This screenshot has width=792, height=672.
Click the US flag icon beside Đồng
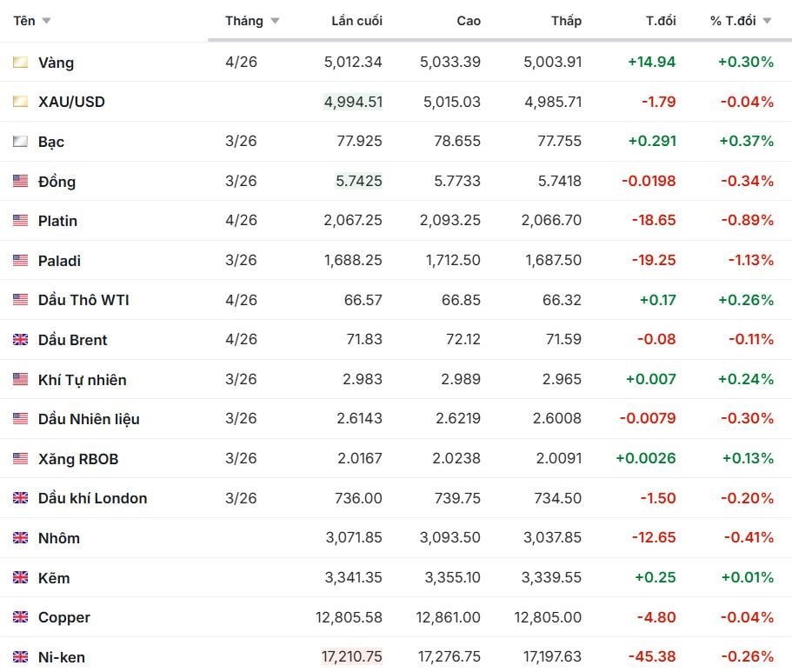[x=20, y=182]
